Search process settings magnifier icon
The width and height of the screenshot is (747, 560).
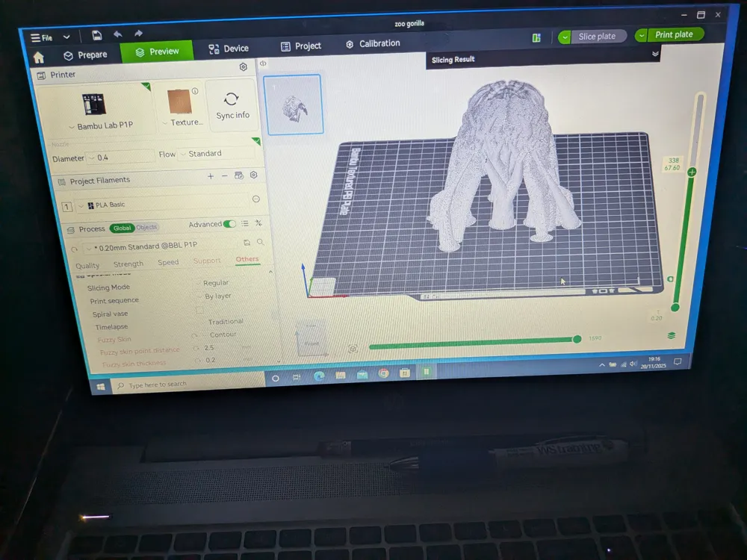[260, 242]
